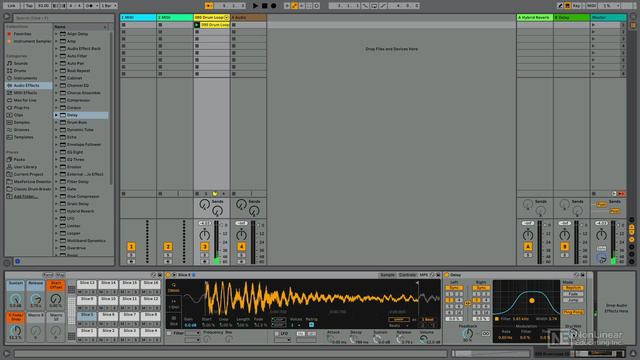Expand Align Delay folder
The height and width of the screenshot is (360, 640).
click(x=56, y=34)
